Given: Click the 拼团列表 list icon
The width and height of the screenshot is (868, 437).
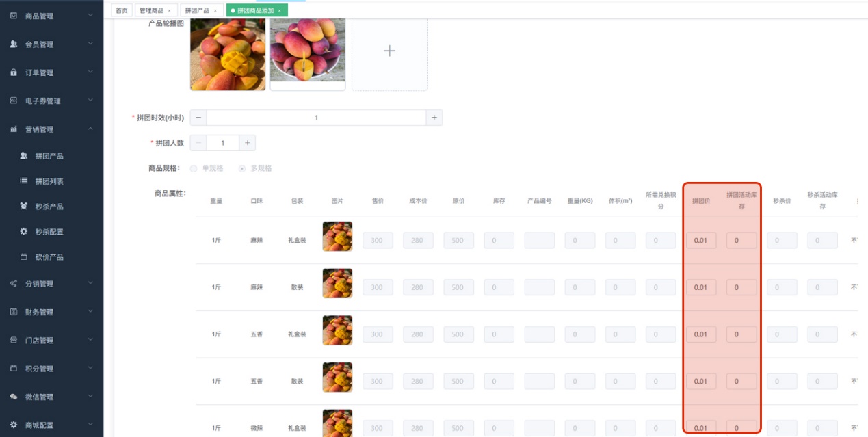Looking at the screenshot, I should pos(24,181).
